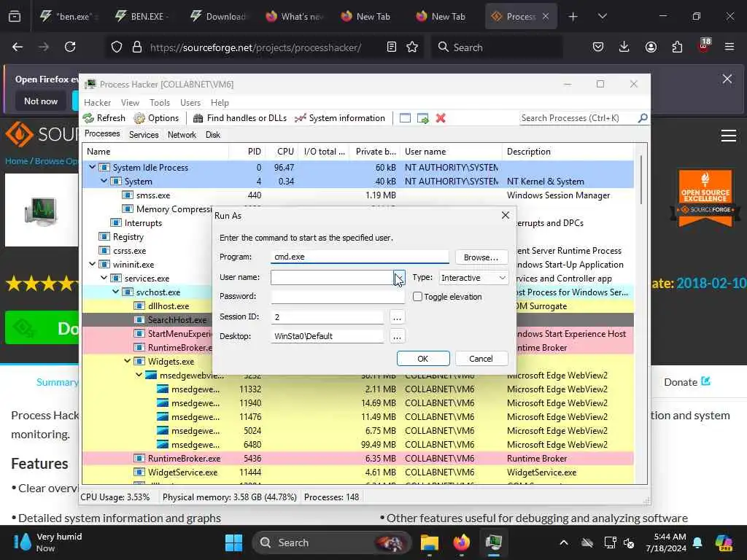
Task: Close the Run As dialog
Action: (506, 215)
